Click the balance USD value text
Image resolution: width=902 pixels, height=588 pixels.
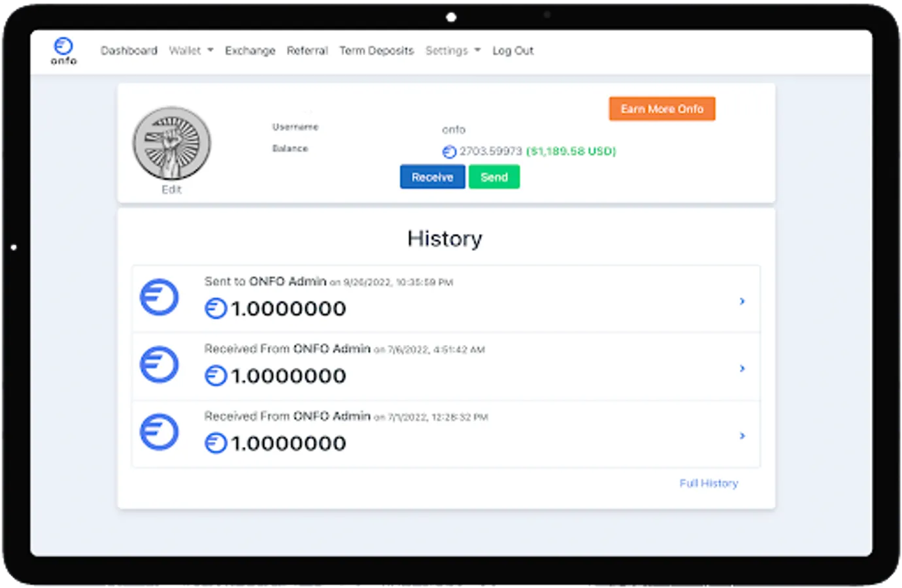coord(571,152)
